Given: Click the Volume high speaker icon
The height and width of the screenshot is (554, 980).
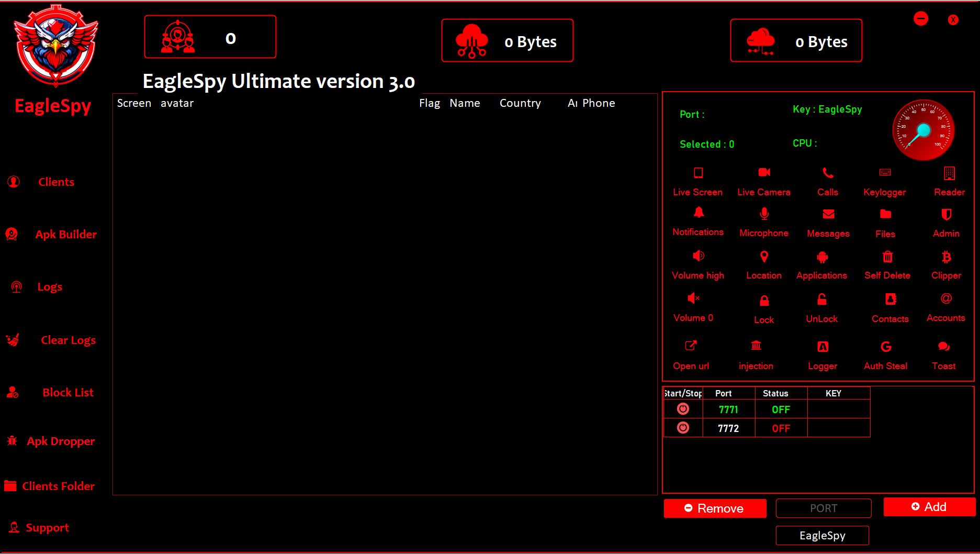Looking at the screenshot, I should click(699, 256).
